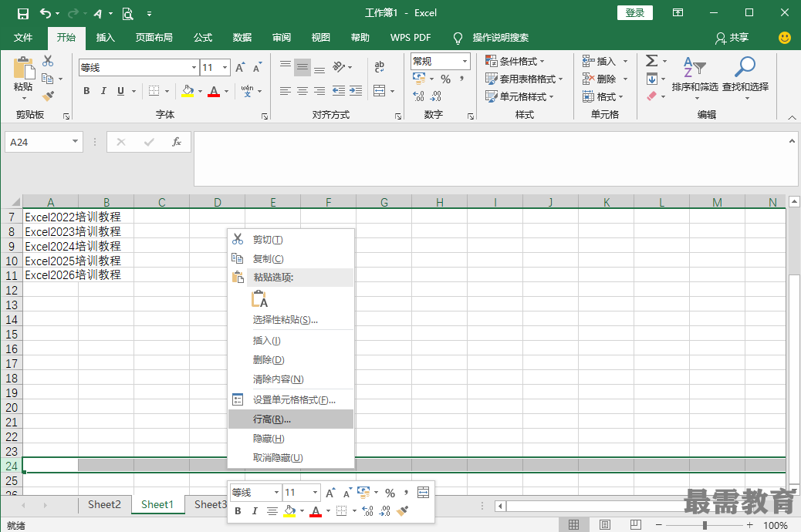Increase indent in alignment group
Viewport: 801px width, 532px height.
coord(356,91)
